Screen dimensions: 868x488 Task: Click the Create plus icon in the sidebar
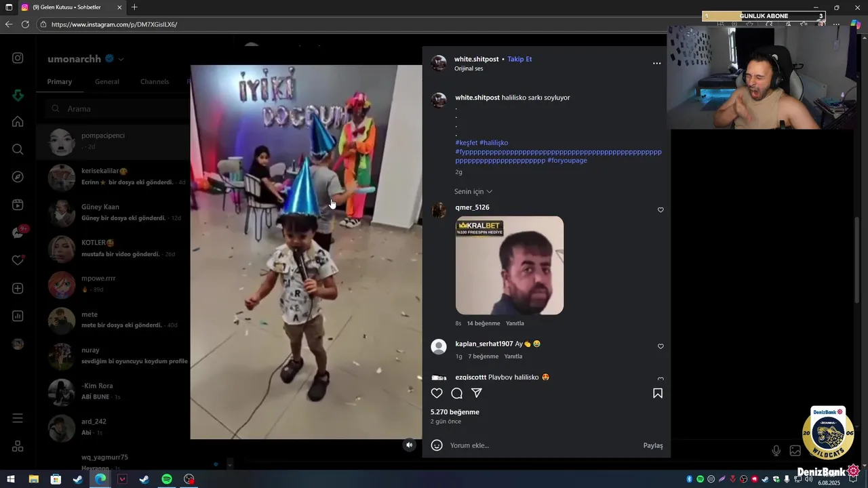click(18, 288)
